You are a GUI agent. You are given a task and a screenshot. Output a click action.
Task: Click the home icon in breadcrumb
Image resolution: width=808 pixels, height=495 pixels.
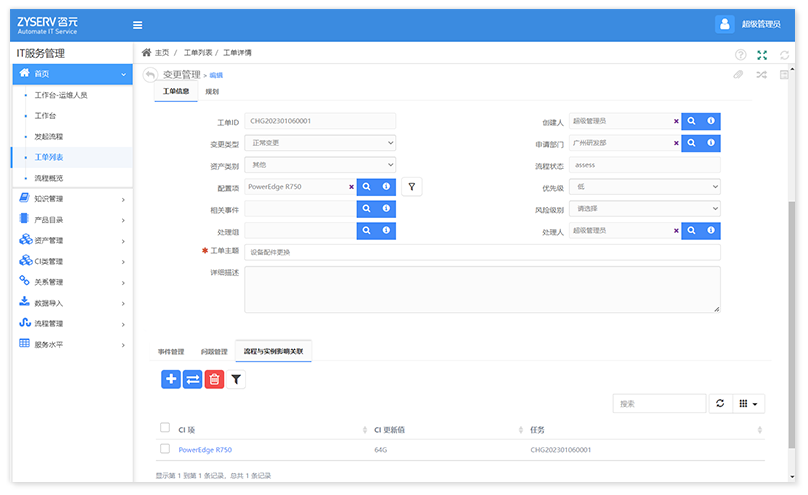point(146,52)
